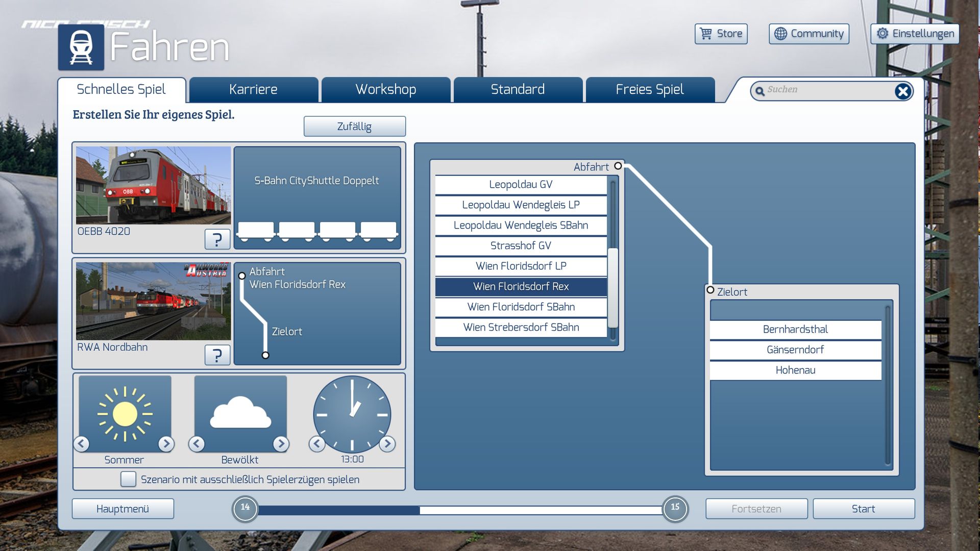This screenshot has width=980, height=551.
Task: Switch to the Karriere tab
Action: 253,90
